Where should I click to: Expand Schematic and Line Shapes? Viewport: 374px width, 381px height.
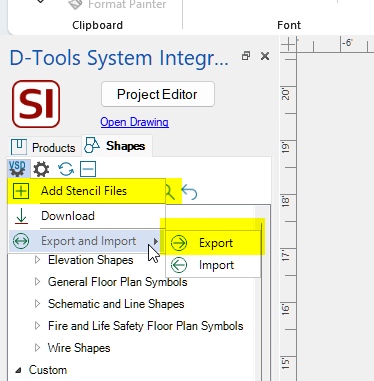click(x=37, y=304)
